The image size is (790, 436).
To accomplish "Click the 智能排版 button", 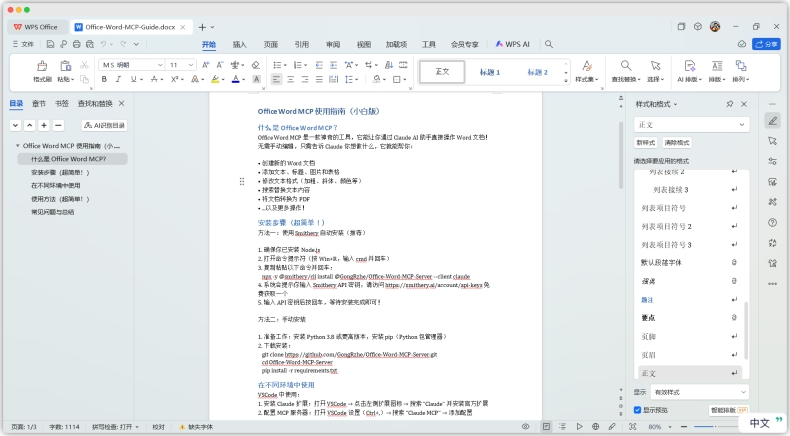I will click(x=728, y=410).
